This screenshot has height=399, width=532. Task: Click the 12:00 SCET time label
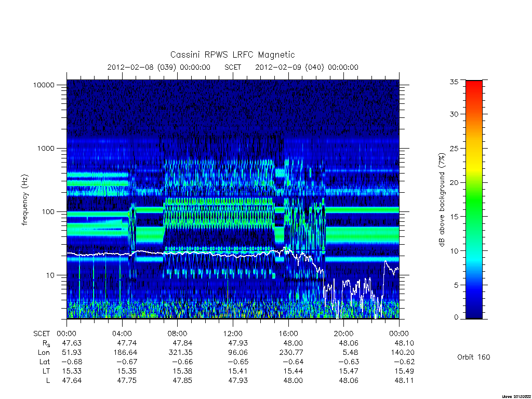[x=233, y=334]
